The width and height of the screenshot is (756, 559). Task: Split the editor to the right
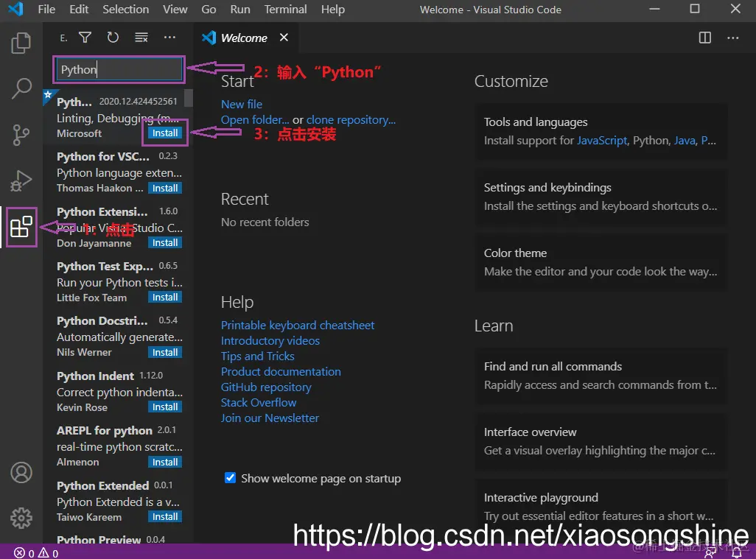[x=705, y=38]
